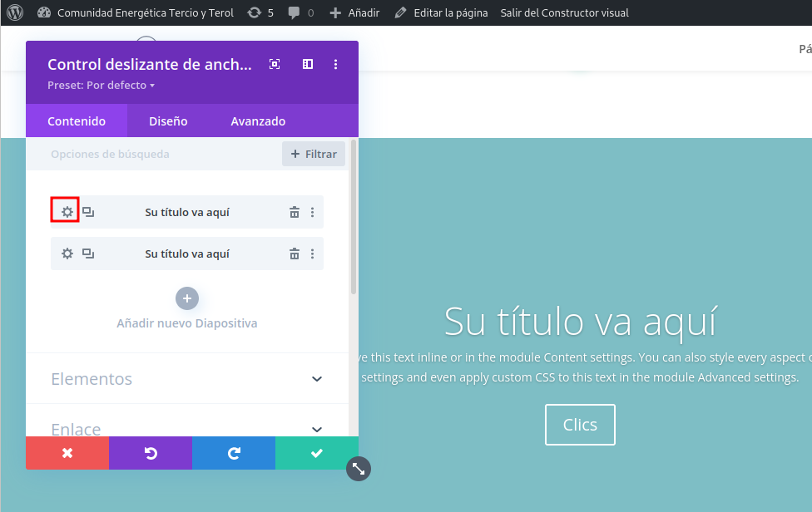
Task: Save changes with the green checkmark button
Action: click(x=316, y=453)
